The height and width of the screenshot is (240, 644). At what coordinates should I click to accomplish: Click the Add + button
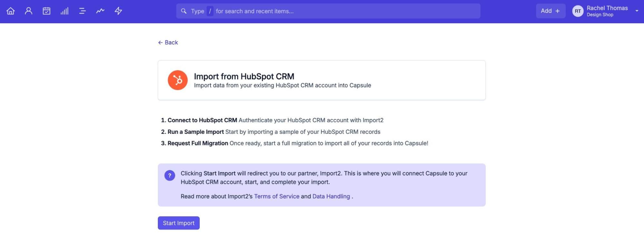point(551,11)
